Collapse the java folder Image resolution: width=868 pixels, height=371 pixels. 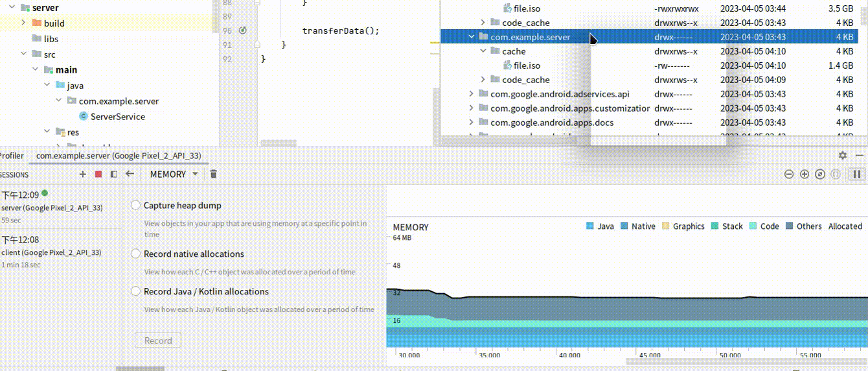46,86
